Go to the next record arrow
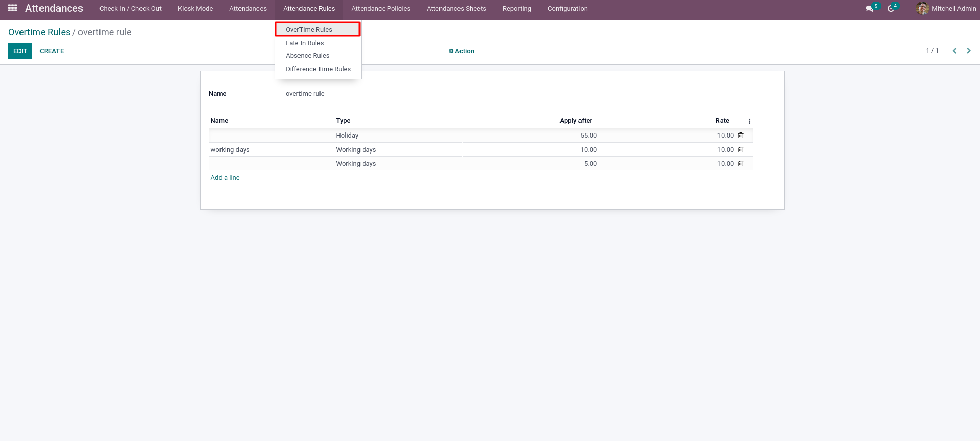 (968, 51)
